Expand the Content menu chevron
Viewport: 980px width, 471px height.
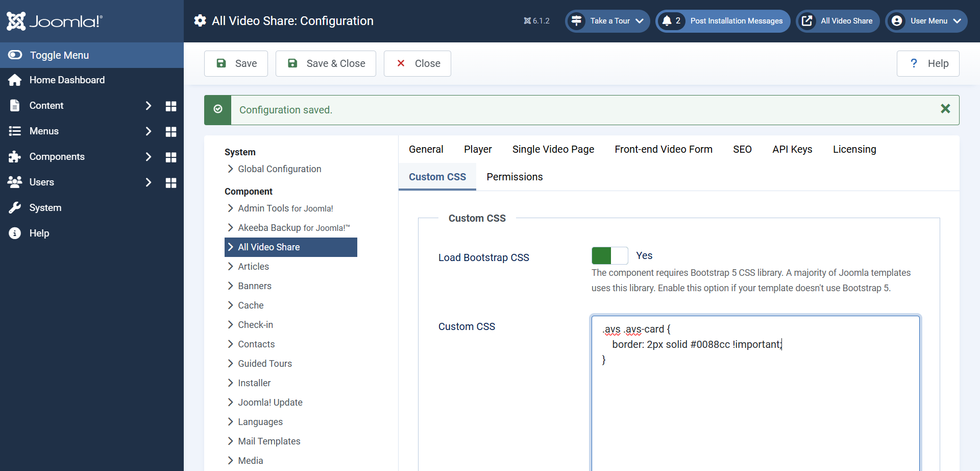149,106
